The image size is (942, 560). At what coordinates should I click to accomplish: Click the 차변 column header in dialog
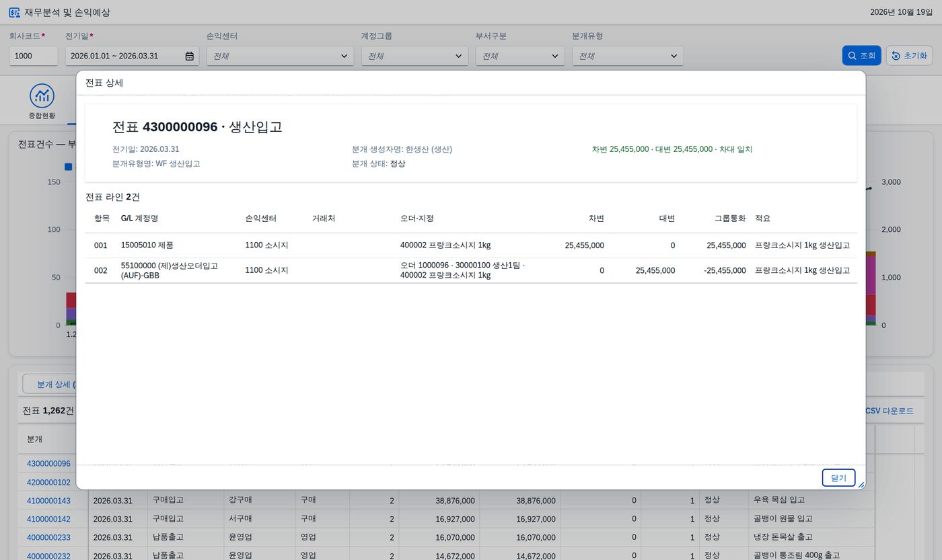[x=596, y=218]
